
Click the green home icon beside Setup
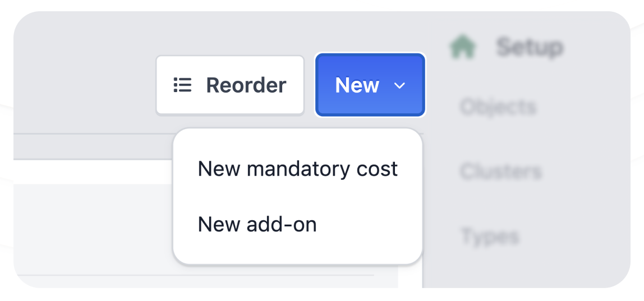pos(463,47)
